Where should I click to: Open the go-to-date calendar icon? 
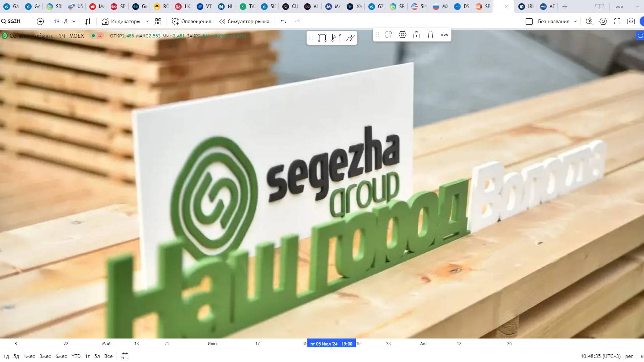click(x=125, y=356)
